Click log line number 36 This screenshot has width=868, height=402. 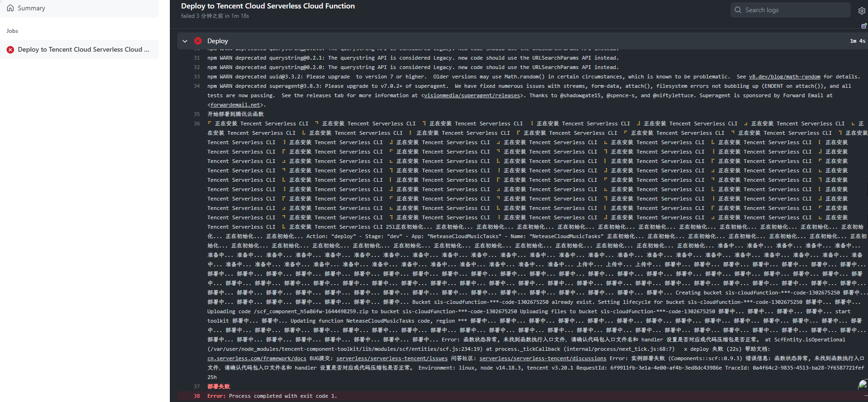point(197,124)
